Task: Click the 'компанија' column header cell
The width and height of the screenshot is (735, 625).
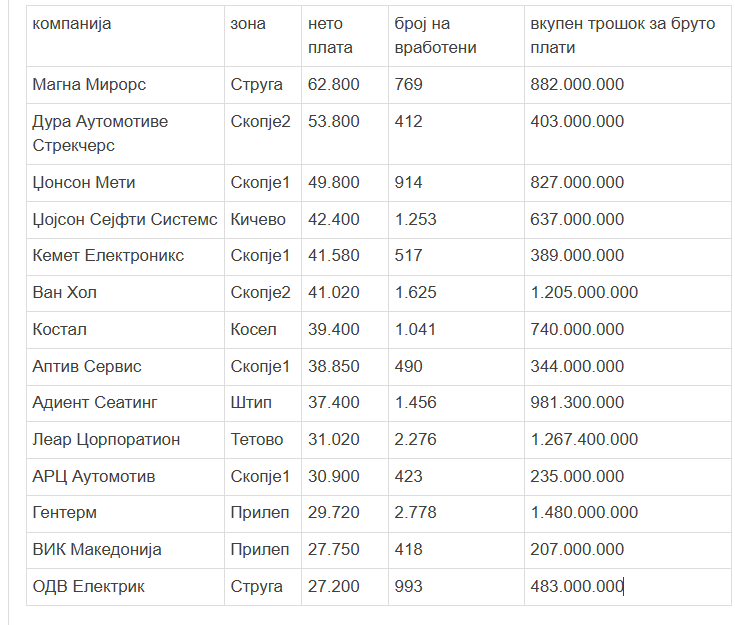Action: click(72, 24)
